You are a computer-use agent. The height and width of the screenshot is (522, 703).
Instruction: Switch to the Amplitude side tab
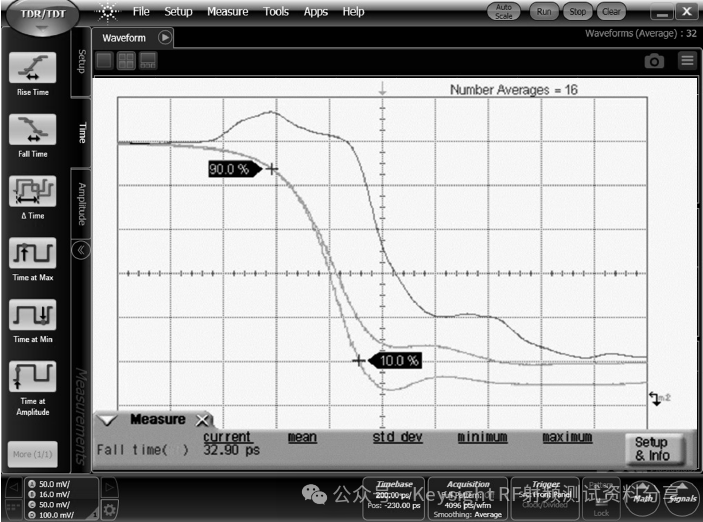[81, 203]
